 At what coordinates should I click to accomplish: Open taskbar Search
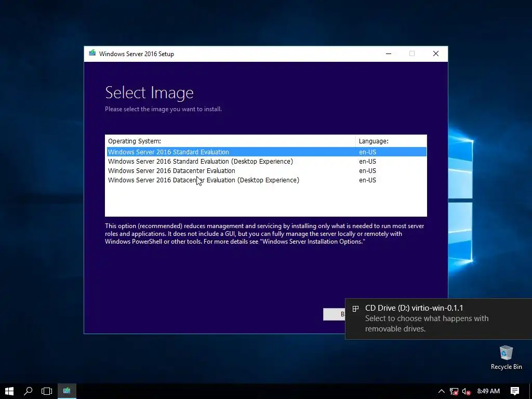(x=28, y=391)
